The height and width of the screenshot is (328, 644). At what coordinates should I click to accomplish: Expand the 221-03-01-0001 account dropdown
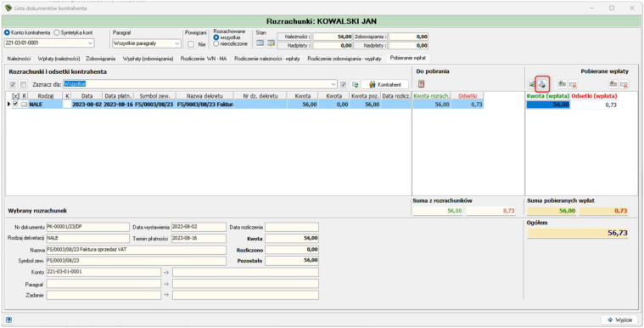[90, 42]
